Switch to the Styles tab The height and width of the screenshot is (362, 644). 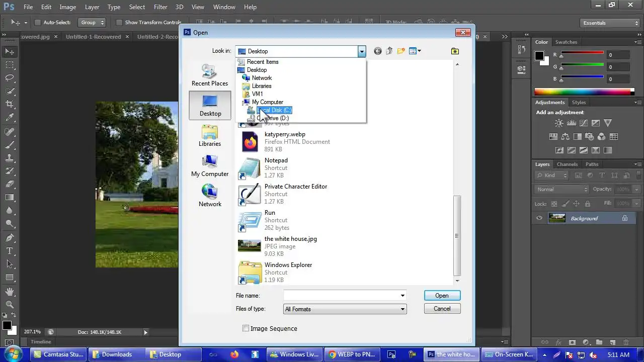[579, 103]
